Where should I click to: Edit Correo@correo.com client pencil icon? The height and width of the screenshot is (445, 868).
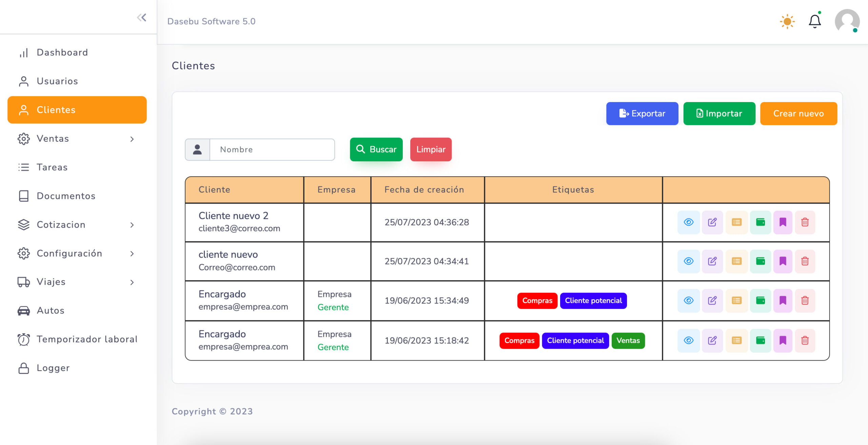point(712,261)
